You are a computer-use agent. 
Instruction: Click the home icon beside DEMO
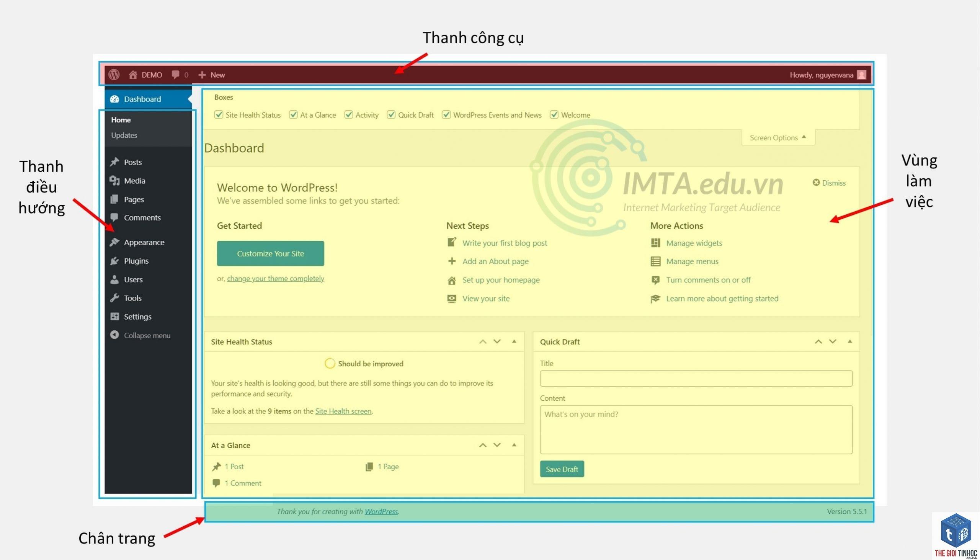click(133, 75)
